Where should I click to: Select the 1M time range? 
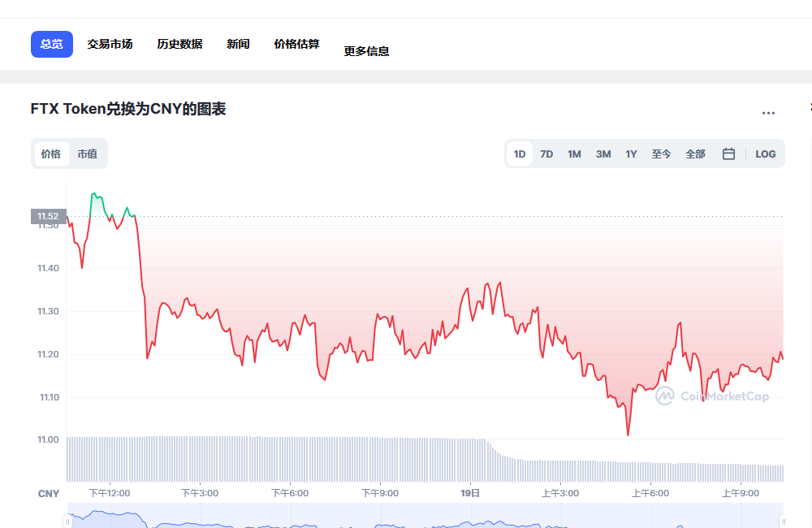point(574,154)
